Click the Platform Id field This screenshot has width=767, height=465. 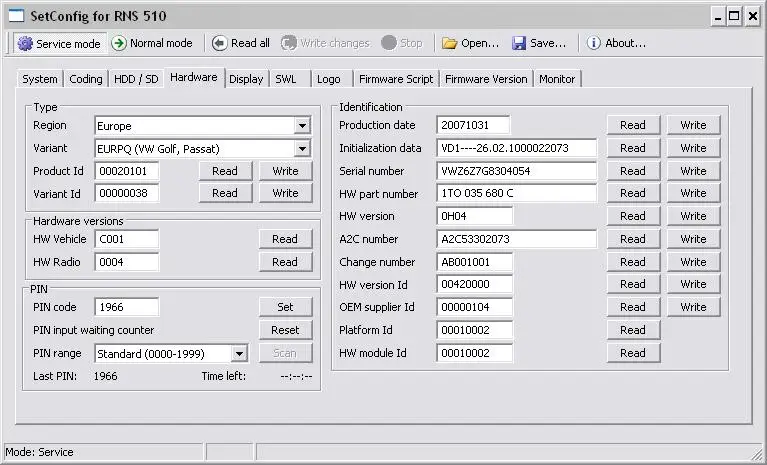tap(474, 330)
